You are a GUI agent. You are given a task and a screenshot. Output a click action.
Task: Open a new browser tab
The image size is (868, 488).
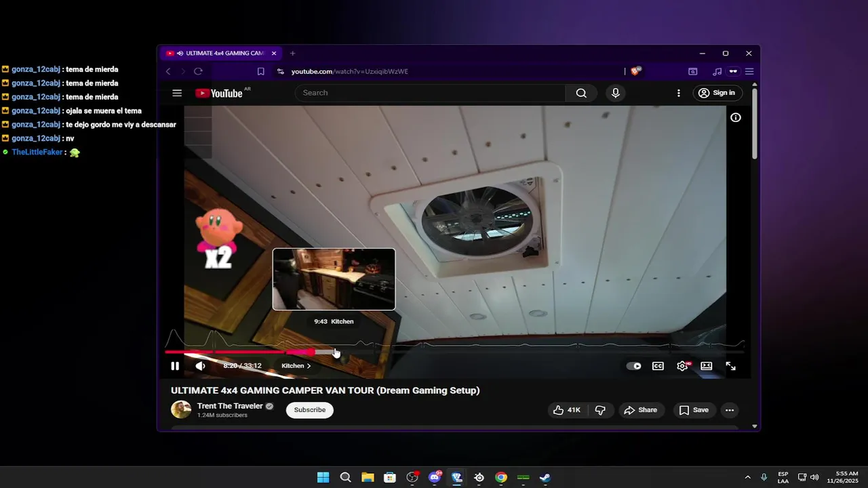[x=293, y=54]
